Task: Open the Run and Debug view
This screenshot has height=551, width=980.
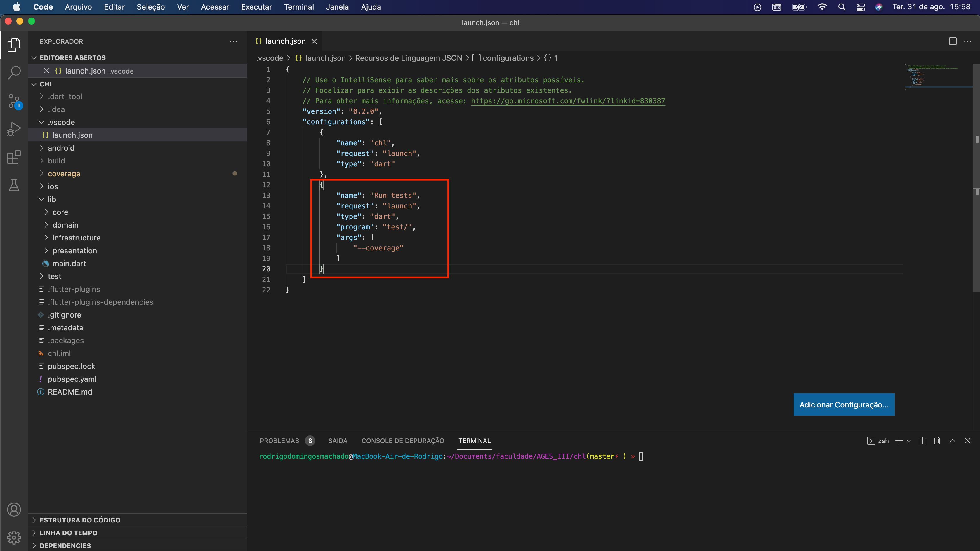Action: [14, 129]
